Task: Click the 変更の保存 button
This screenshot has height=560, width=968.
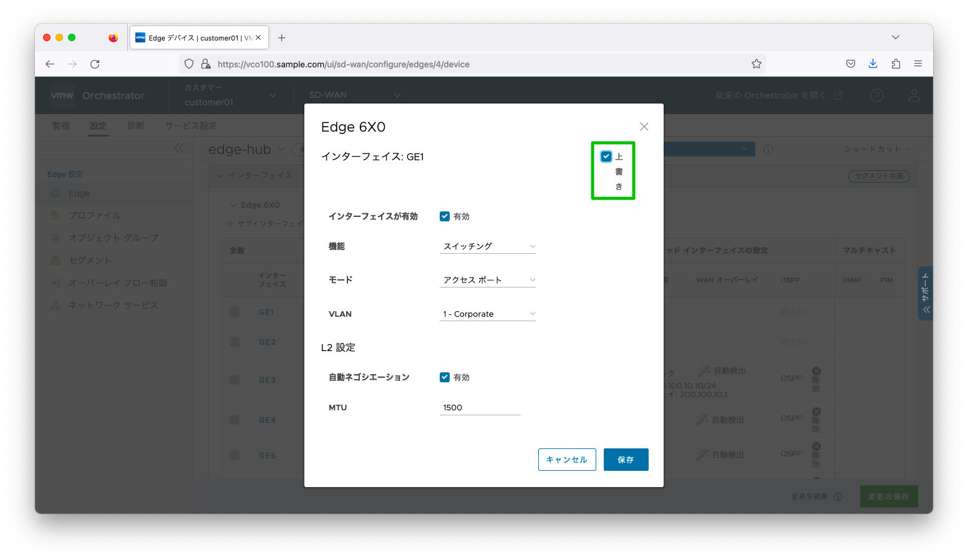Action: [889, 496]
